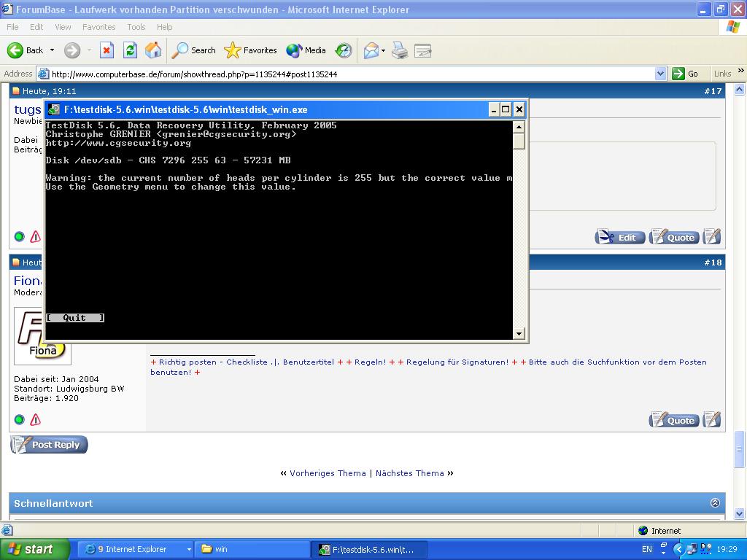Click the green online status icon on post #17
The image size is (747, 560).
pyautogui.click(x=19, y=237)
